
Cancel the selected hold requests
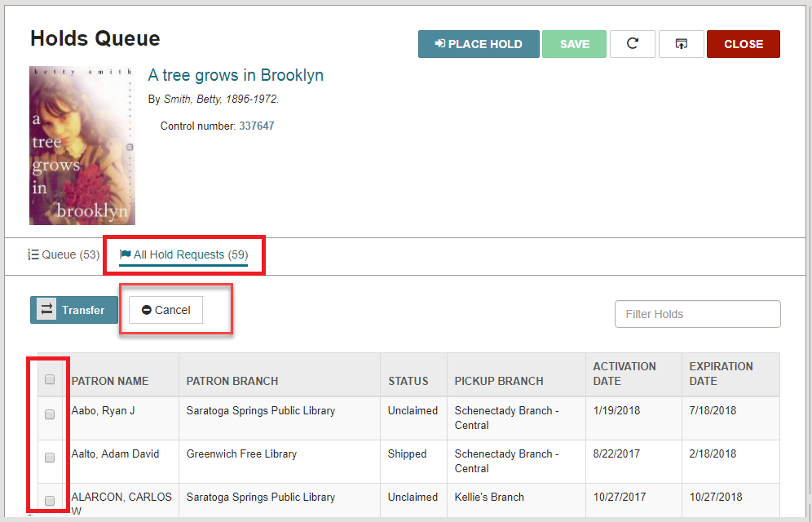(165, 310)
